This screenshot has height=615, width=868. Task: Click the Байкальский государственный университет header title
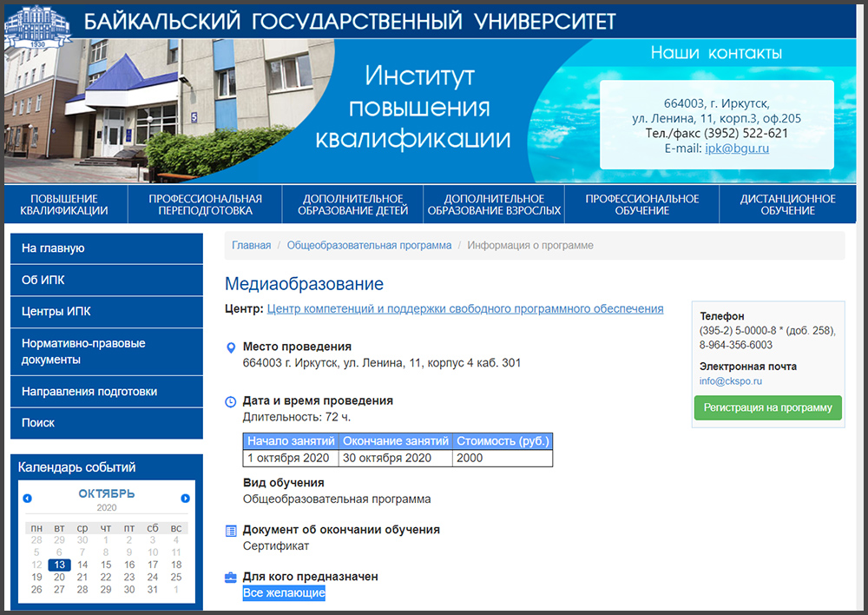[x=350, y=21]
